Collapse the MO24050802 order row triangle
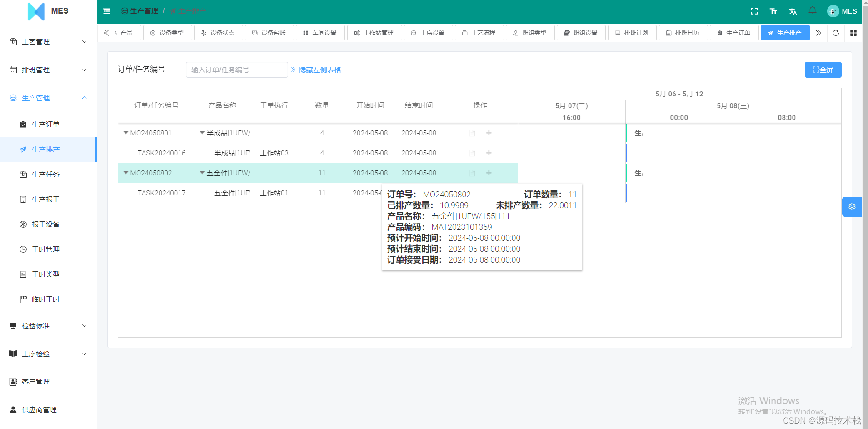 [x=126, y=173]
